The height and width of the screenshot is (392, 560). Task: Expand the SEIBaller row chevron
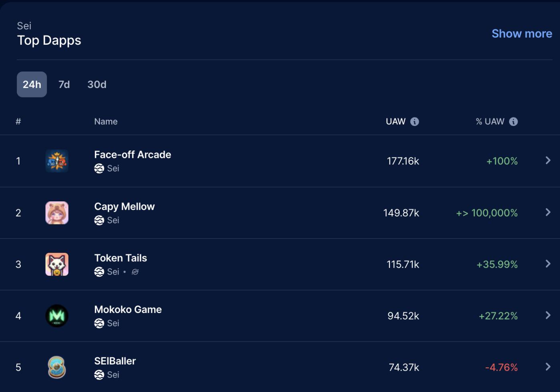548,367
